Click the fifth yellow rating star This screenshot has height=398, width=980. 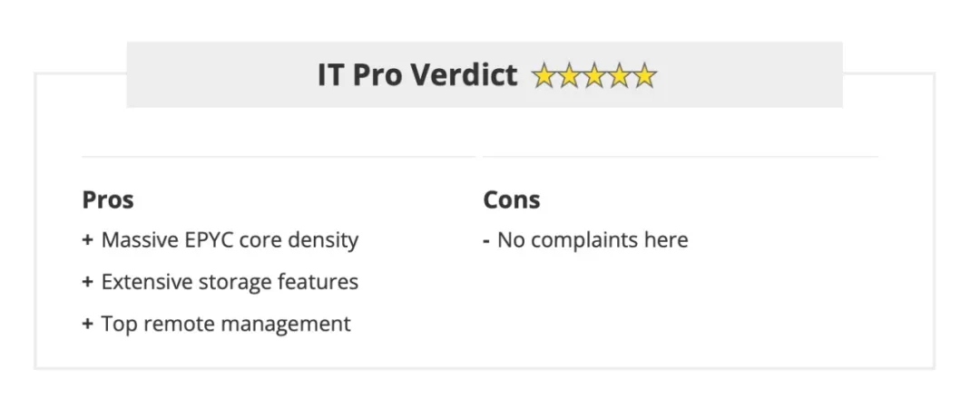[644, 75]
